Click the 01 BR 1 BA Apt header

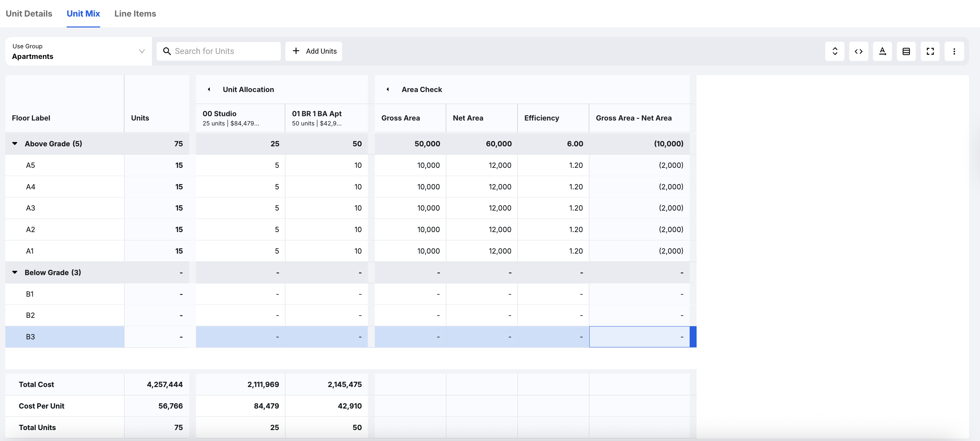tap(326, 118)
